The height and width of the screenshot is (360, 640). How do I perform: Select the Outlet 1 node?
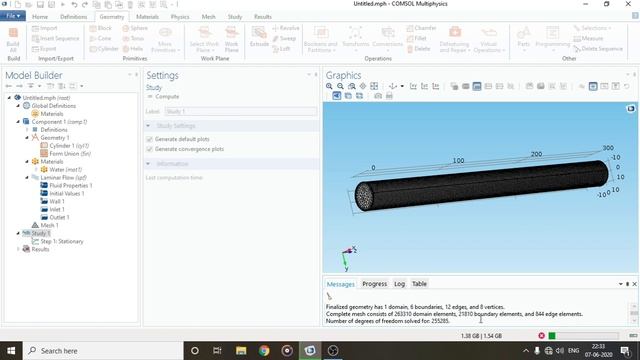(55, 217)
